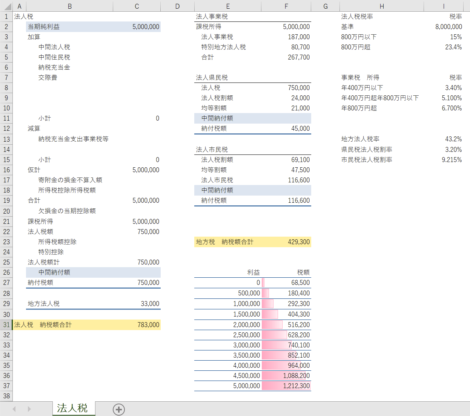The image size is (470, 416).
Task: Click the select-all corner triangle
Action: (x=6, y=6)
